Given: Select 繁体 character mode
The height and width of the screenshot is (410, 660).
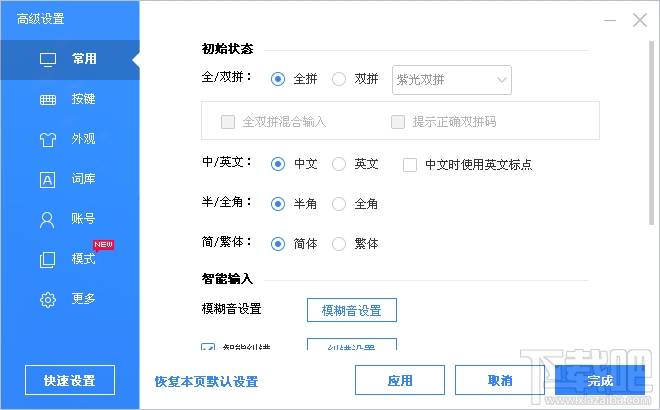Looking at the screenshot, I should click(x=339, y=244).
